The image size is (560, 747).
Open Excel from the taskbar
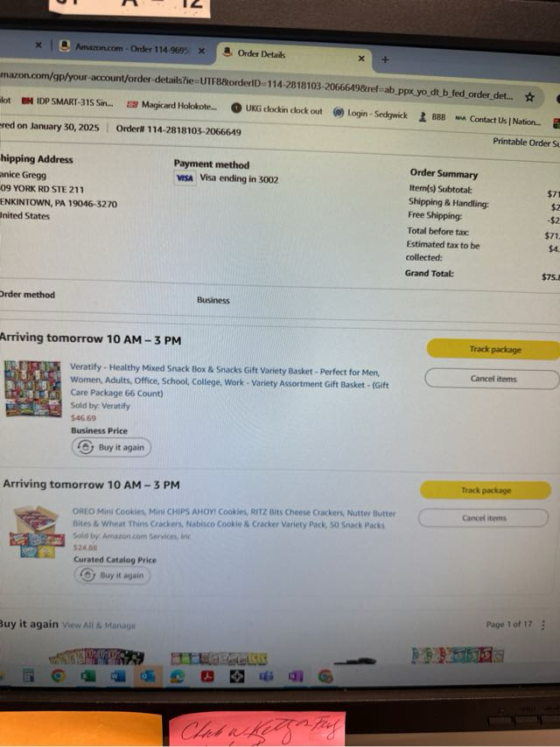[88, 675]
